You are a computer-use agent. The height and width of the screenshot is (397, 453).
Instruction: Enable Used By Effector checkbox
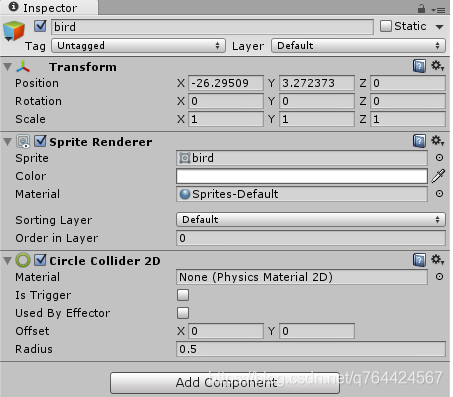point(183,313)
